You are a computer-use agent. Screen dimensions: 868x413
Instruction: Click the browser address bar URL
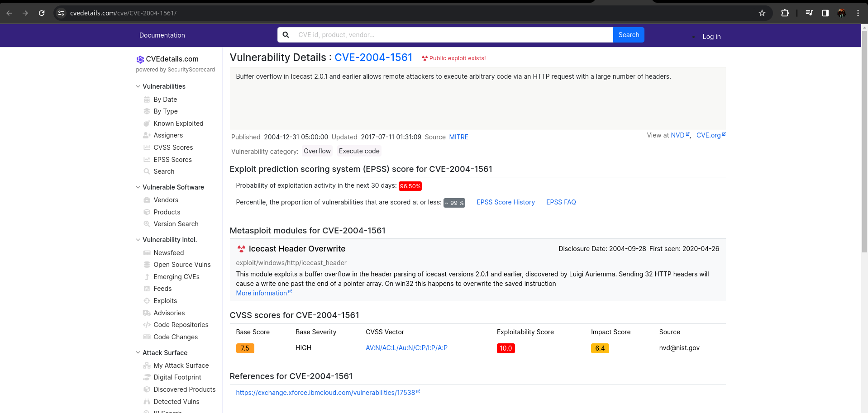point(123,13)
